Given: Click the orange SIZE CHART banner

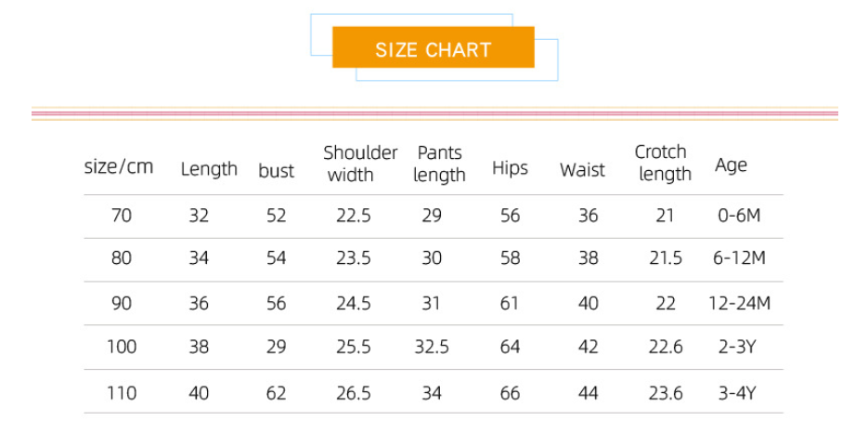Looking at the screenshot, I should [433, 48].
